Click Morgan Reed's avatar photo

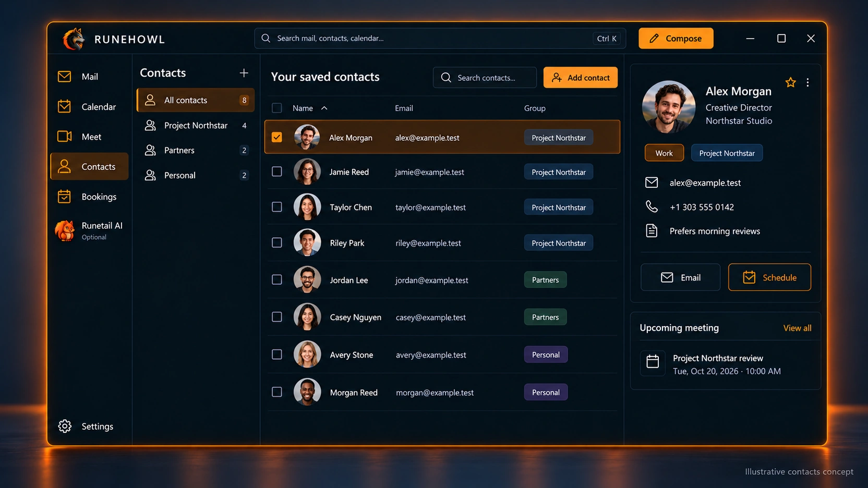click(307, 392)
